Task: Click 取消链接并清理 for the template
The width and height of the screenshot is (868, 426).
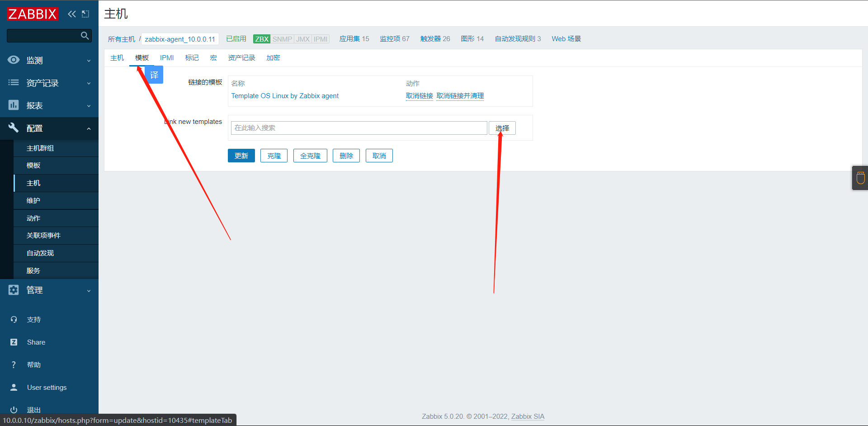Action: [460, 96]
